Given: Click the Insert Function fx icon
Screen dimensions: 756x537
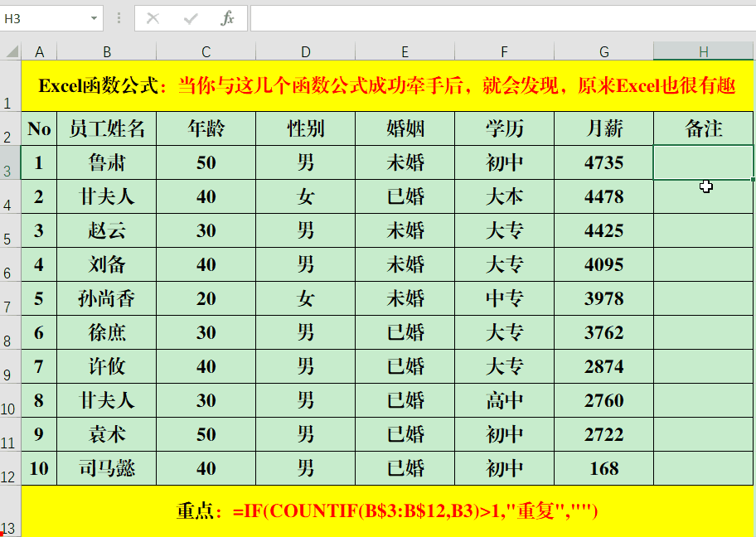Looking at the screenshot, I should click(x=227, y=18).
